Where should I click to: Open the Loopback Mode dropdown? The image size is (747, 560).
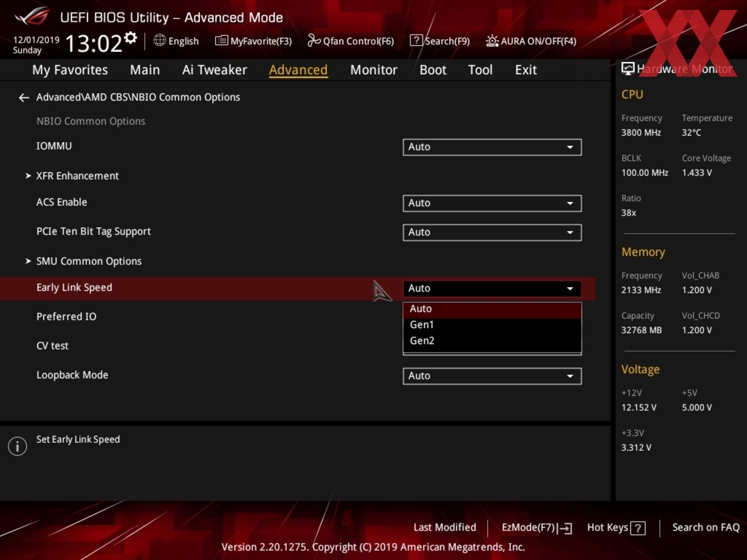[492, 376]
